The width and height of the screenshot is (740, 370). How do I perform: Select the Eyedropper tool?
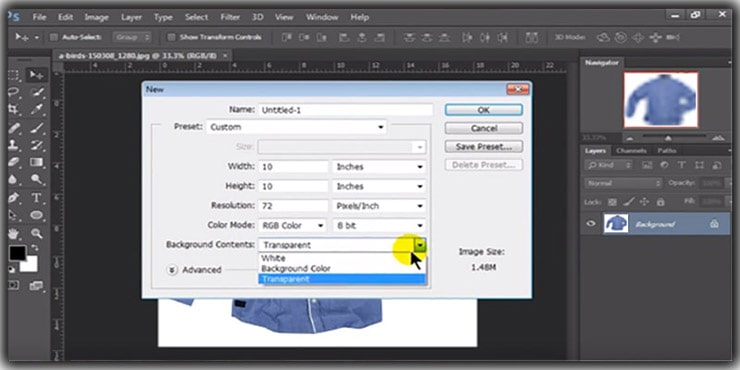(x=37, y=109)
